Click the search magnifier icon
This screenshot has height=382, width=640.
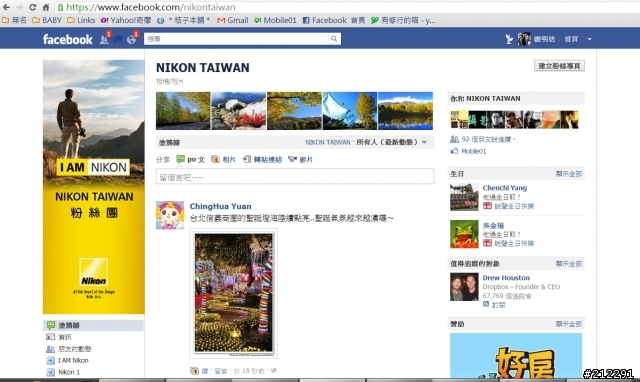[x=334, y=39]
